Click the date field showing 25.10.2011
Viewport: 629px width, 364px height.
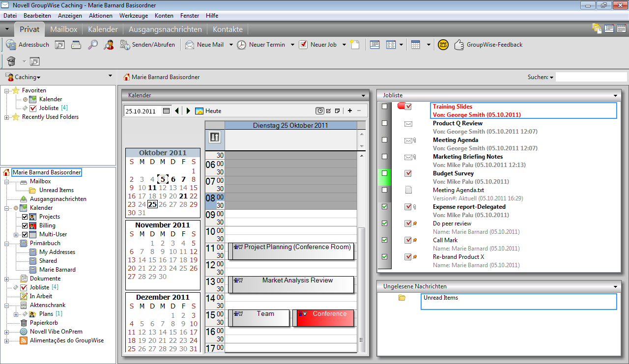142,111
